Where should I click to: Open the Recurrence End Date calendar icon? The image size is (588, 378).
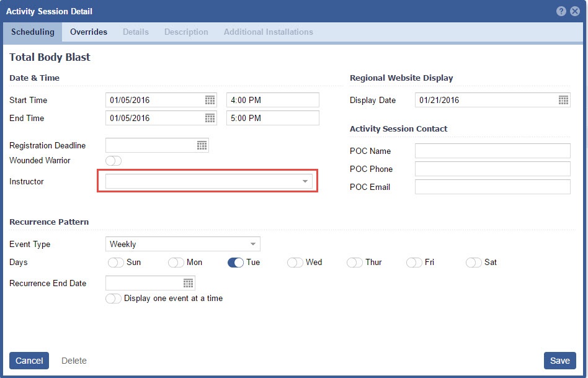point(188,283)
